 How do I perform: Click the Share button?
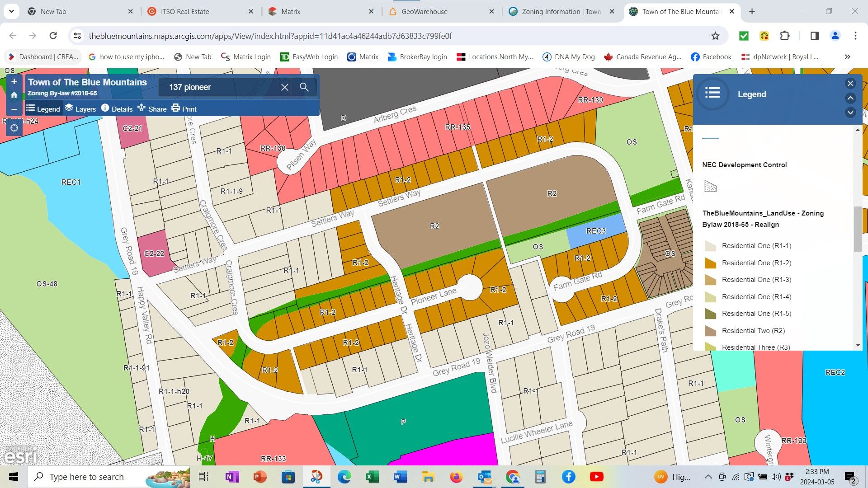click(152, 109)
